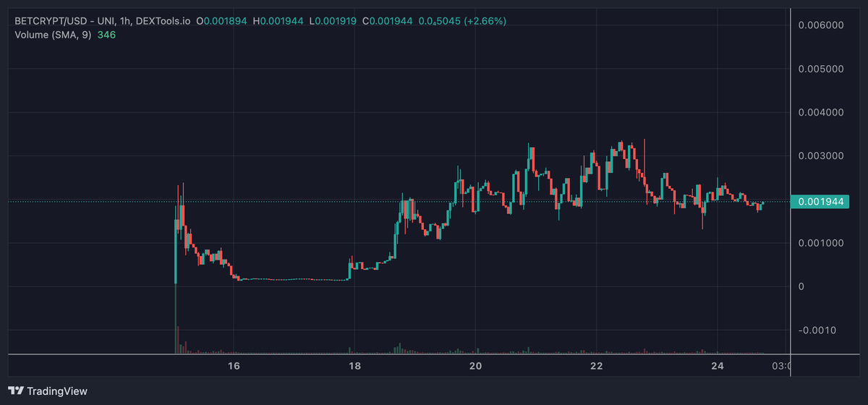The width and height of the screenshot is (868, 405).
Task: Click the close value C0.001944
Action: pyautogui.click(x=388, y=21)
